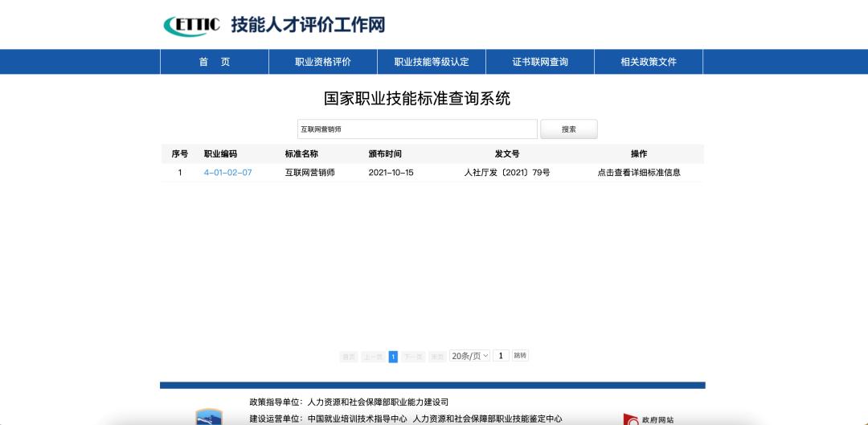This screenshot has width=868, height=425.
Task: Select page 1 in the pagination
Action: click(393, 357)
